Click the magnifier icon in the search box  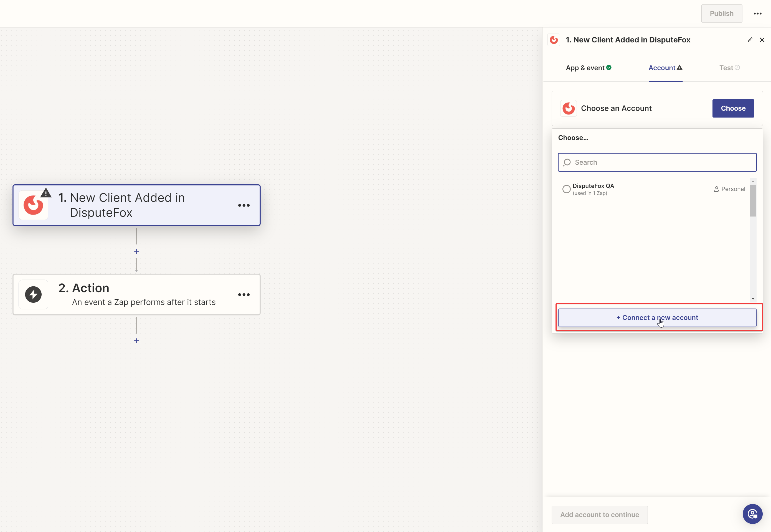click(567, 162)
